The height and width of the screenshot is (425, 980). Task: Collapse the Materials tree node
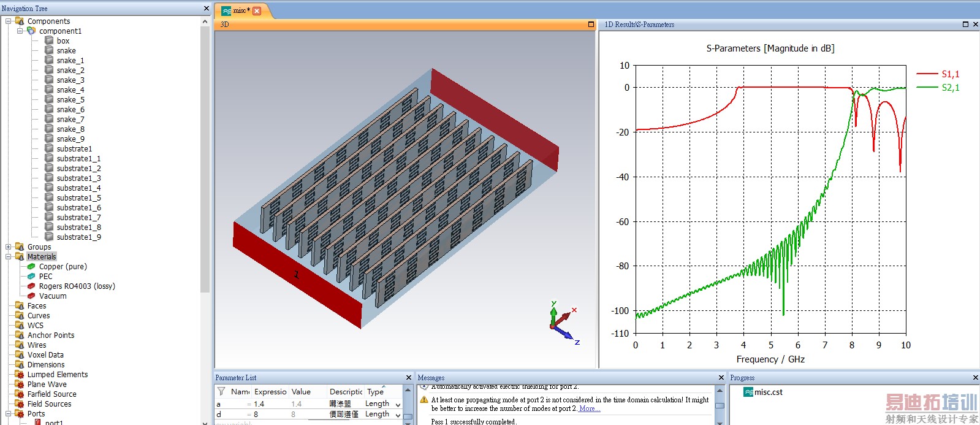(9, 256)
